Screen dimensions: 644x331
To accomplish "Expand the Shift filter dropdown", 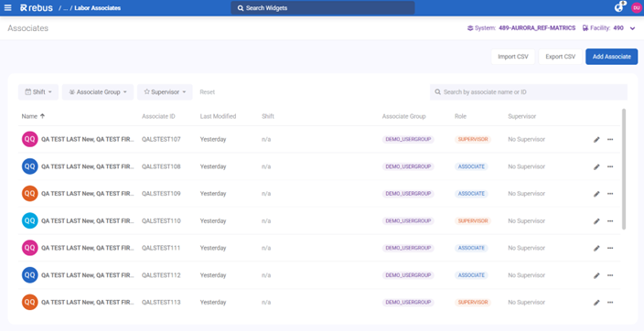I will point(38,92).
